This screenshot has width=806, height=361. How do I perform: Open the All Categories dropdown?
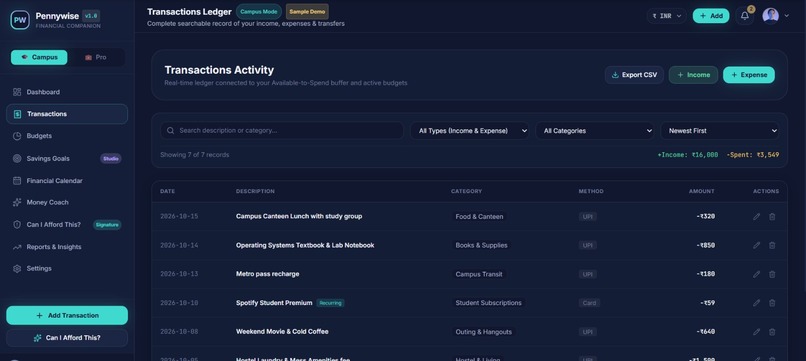click(595, 131)
